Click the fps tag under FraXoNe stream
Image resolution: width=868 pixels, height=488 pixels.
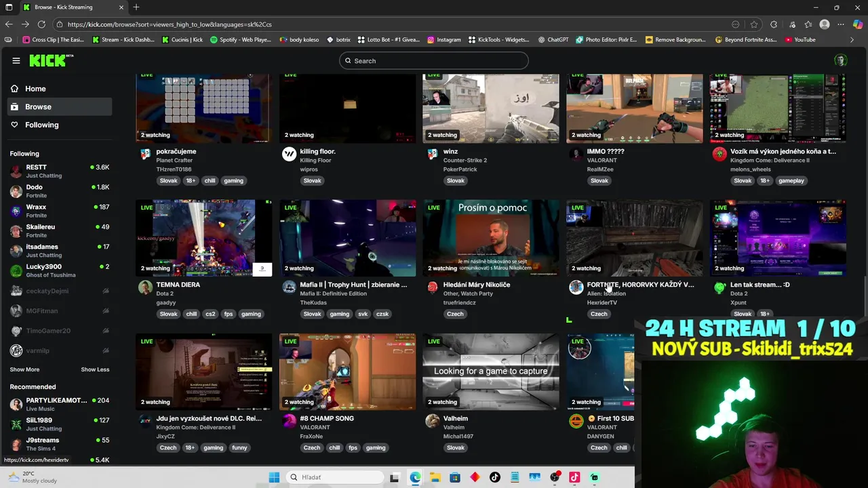tap(353, 447)
